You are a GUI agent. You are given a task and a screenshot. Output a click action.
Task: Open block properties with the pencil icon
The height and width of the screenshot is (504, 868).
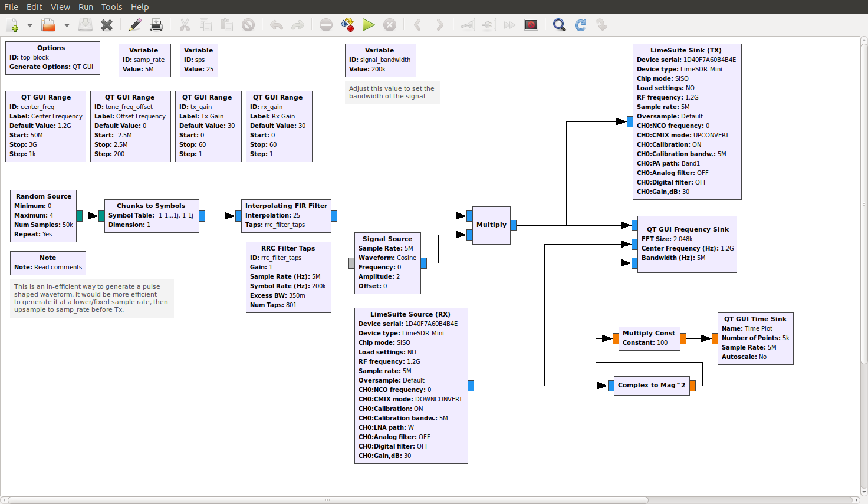point(135,25)
